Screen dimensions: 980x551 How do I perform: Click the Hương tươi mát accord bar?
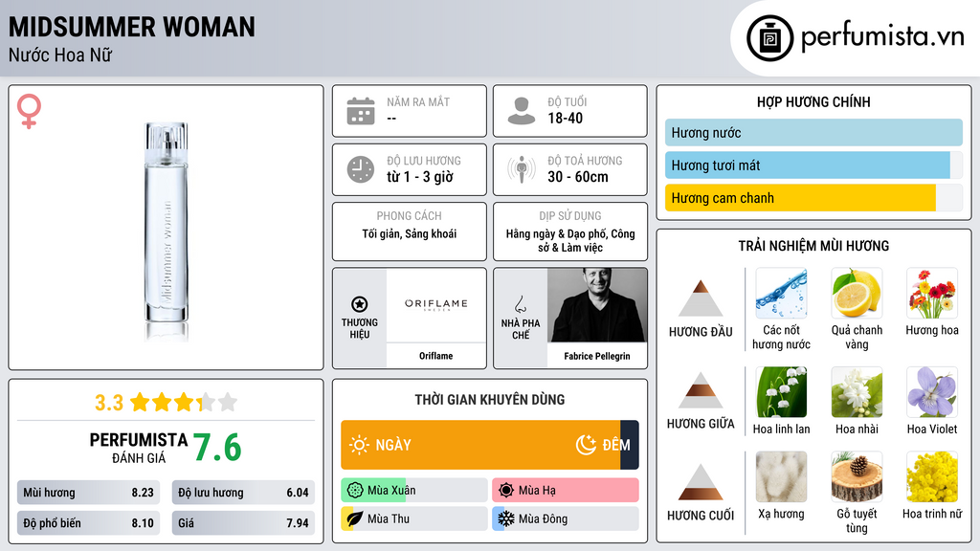pyautogui.click(x=813, y=165)
